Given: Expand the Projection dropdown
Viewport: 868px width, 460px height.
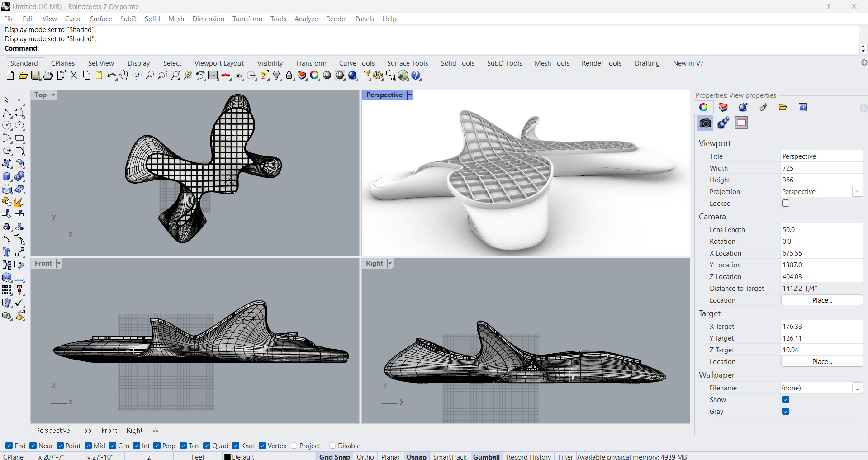Looking at the screenshot, I should (858, 191).
